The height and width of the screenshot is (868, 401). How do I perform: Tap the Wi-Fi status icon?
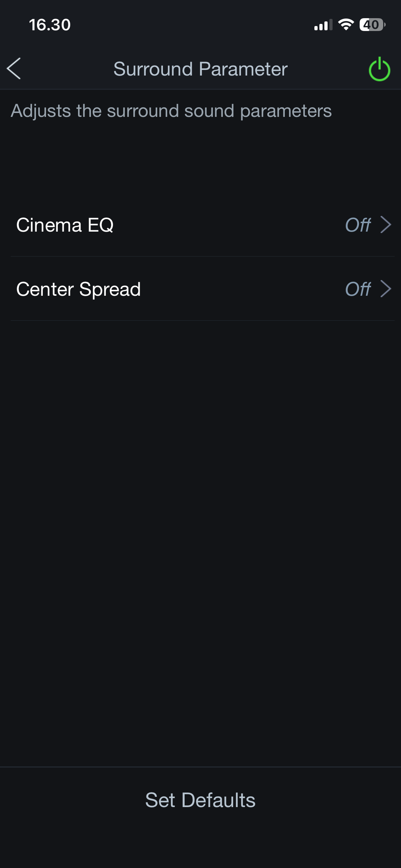345,25
